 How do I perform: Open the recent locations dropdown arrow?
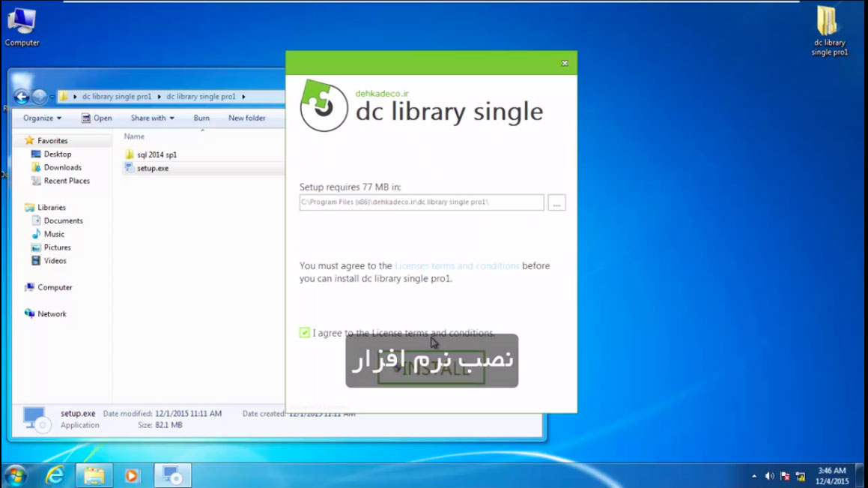(x=52, y=97)
